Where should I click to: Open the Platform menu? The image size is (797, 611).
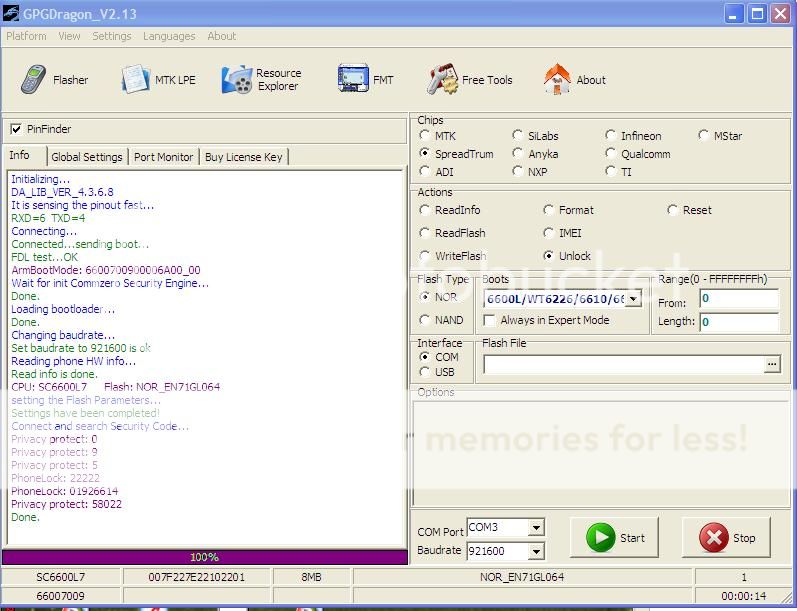pos(26,36)
